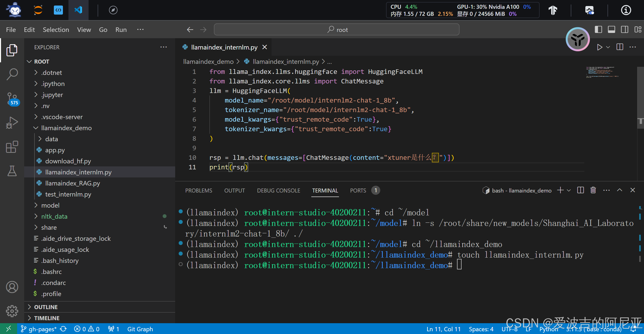Expand the OUTLINE section

tap(46, 307)
